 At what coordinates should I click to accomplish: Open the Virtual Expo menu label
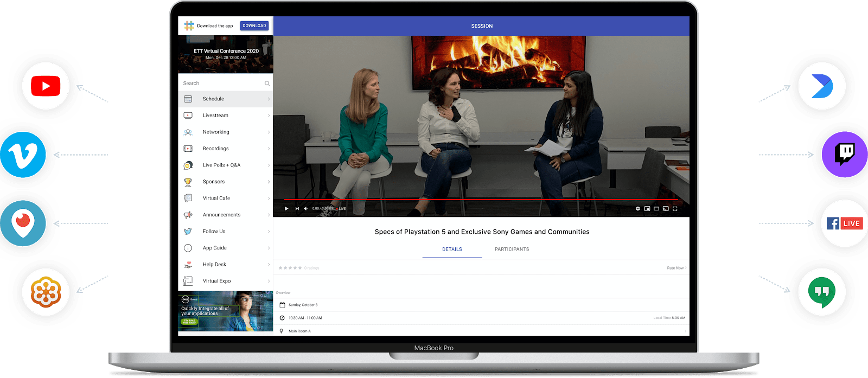coord(217,281)
